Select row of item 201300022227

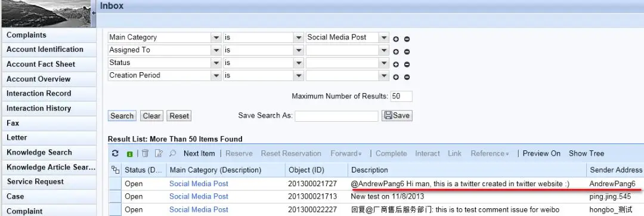[x=116, y=209]
